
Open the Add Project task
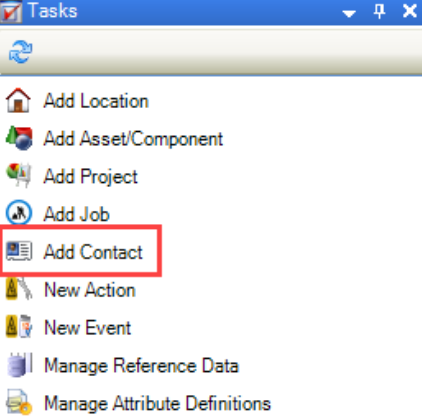tap(91, 176)
